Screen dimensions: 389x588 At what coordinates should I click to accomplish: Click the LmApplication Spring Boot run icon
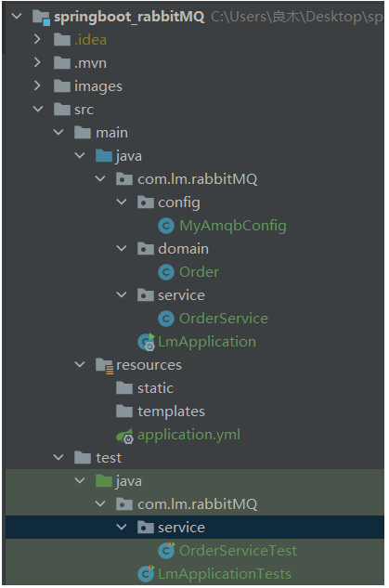(x=146, y=342)
